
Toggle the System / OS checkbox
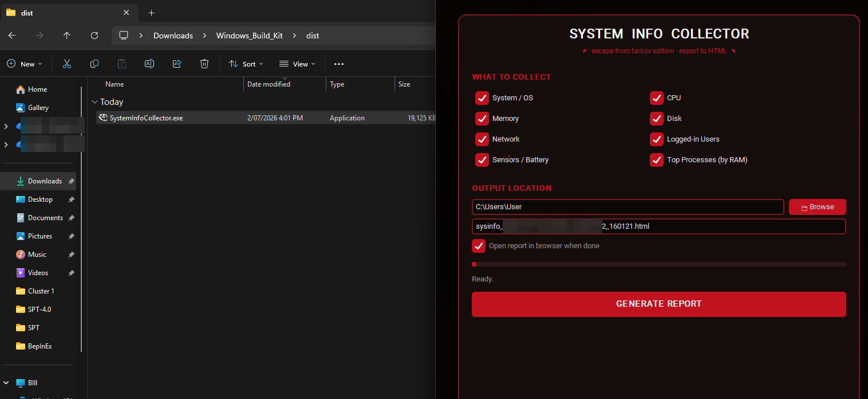point(482,98)
